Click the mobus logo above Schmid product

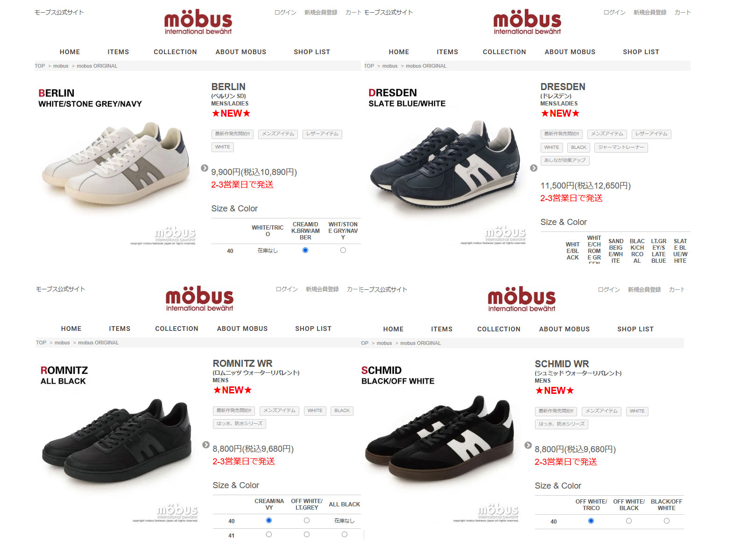521,299
